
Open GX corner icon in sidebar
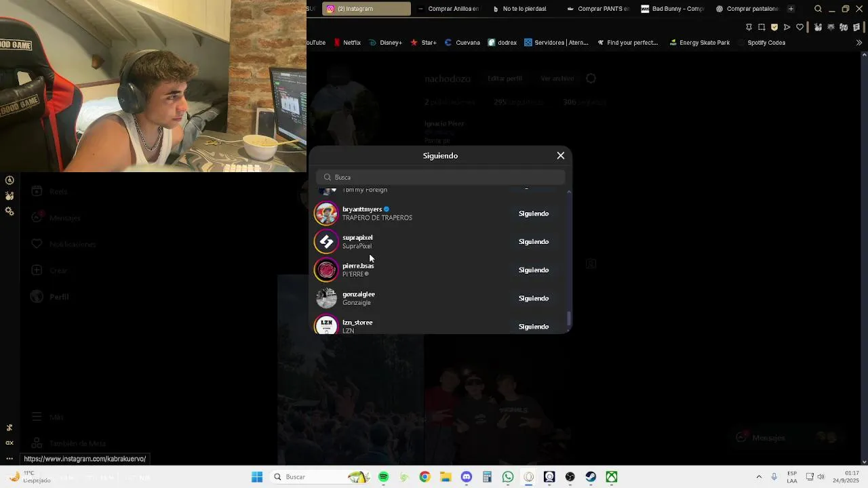9,443
